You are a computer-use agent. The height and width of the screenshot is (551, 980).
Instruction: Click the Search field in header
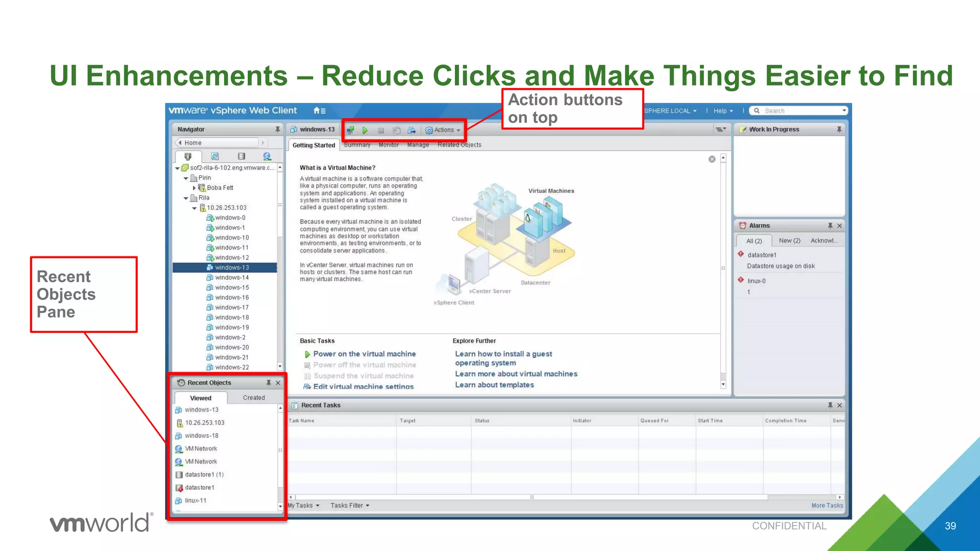pos(798,110)
